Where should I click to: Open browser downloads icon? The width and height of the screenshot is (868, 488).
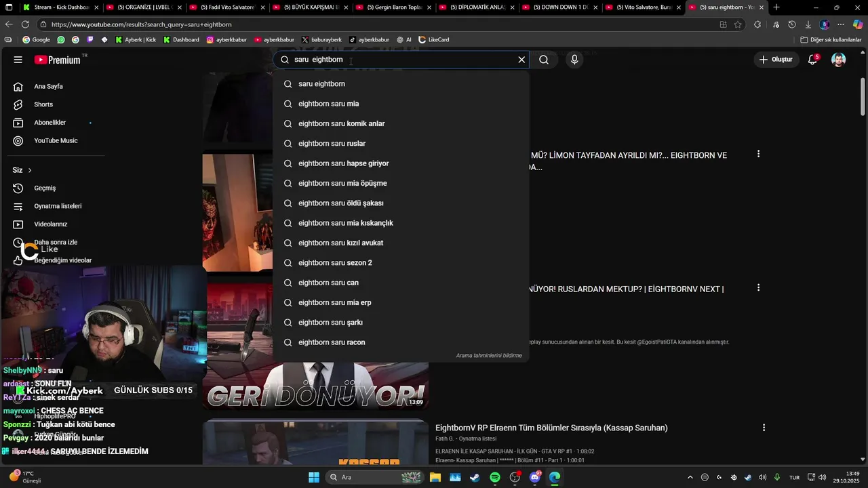click(x=808, y=24)
